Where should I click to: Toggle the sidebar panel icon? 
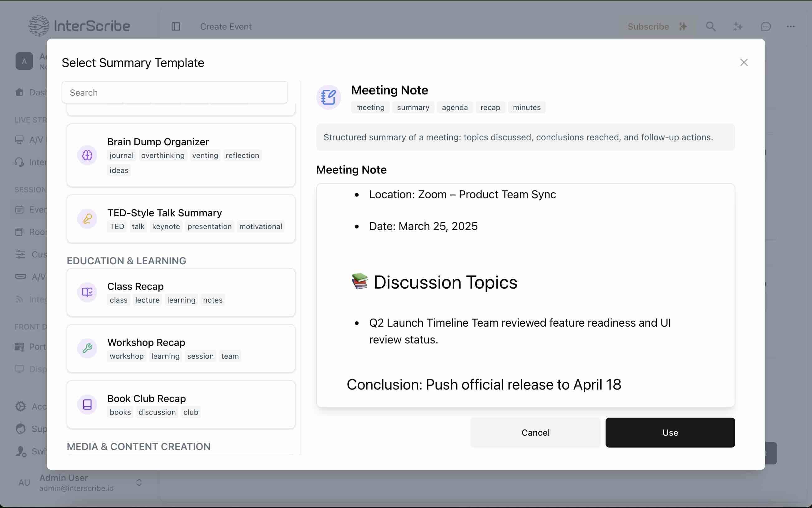point(176,26)
